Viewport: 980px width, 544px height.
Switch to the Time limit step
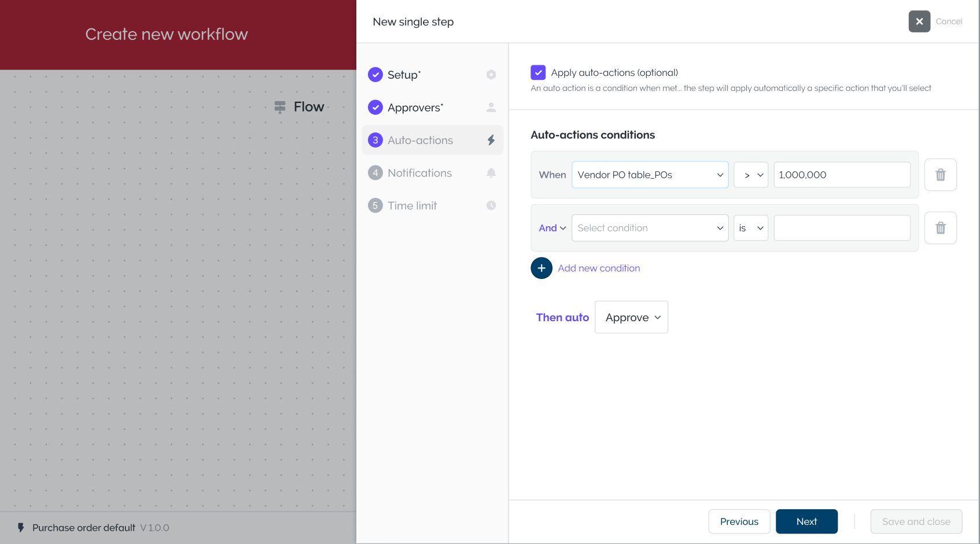(412, 205)
